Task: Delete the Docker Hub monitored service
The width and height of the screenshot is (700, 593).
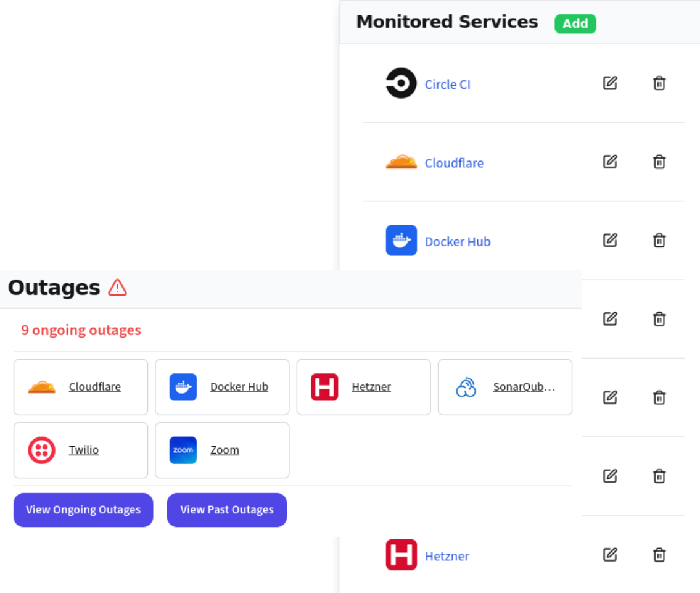Action: [659, 240]
